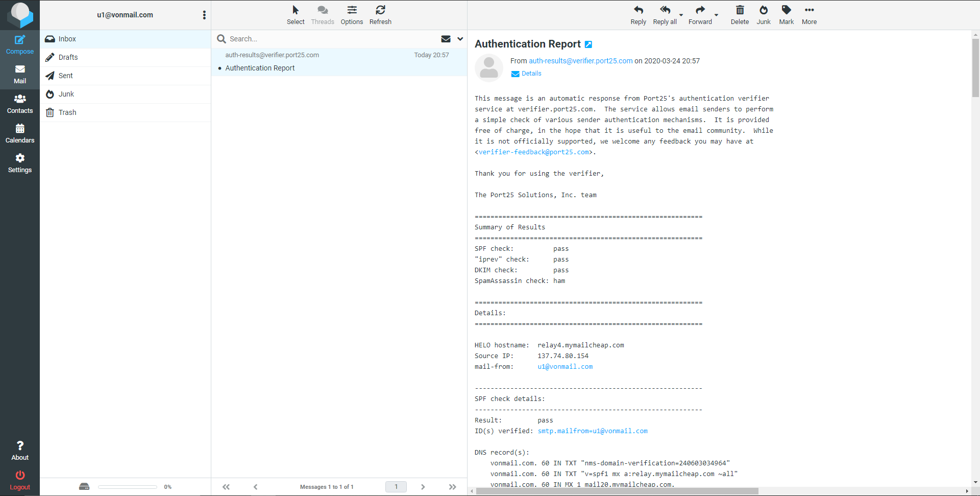Click the Authentication Report subject heading

point(528,44)
